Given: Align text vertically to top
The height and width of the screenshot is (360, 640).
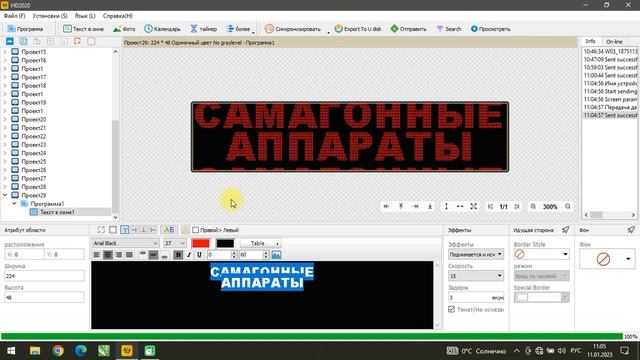Looking at the screenshot, I should point(143,255).
